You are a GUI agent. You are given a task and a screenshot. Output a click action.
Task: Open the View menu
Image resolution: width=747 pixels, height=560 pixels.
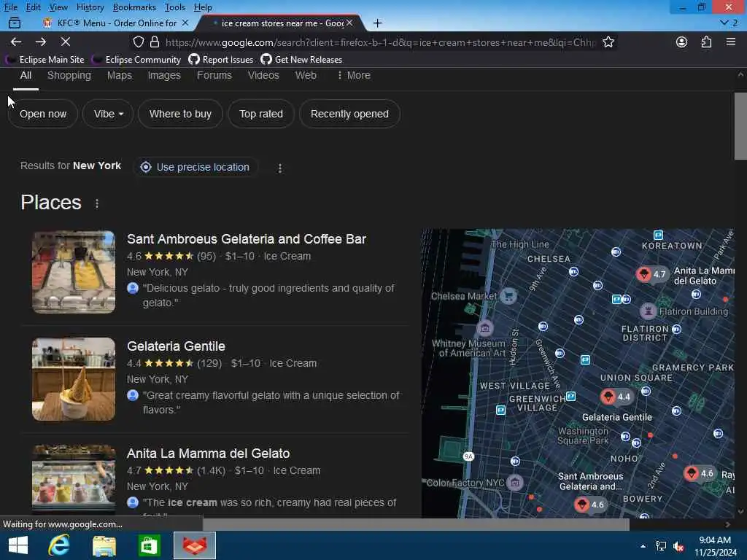pyautogui.click(x=58, y=7)
